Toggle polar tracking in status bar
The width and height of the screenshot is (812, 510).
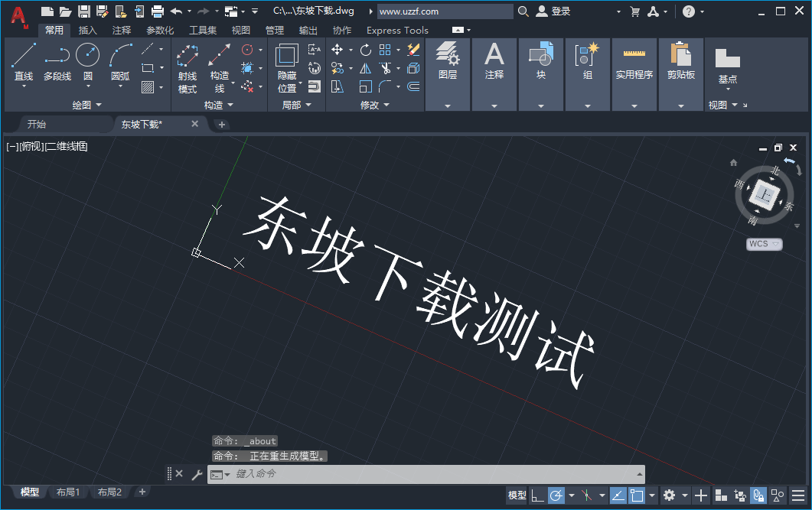pos(556,495)
